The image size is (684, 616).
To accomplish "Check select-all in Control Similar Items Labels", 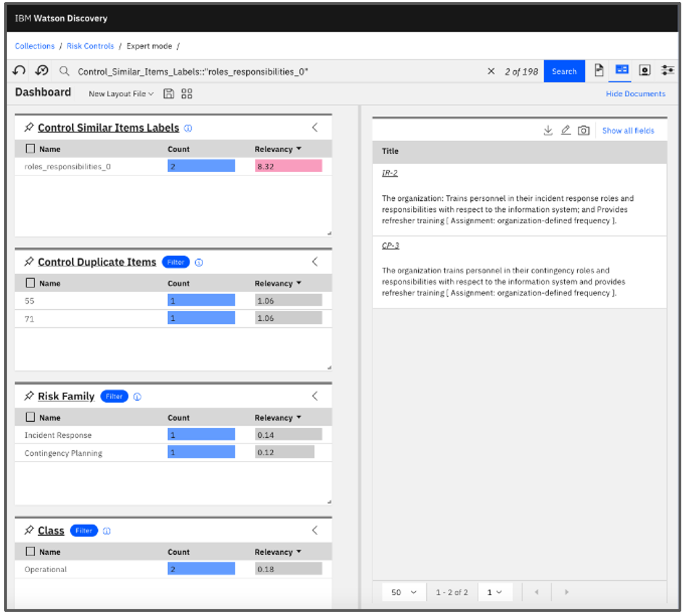I will click(30, 148).
